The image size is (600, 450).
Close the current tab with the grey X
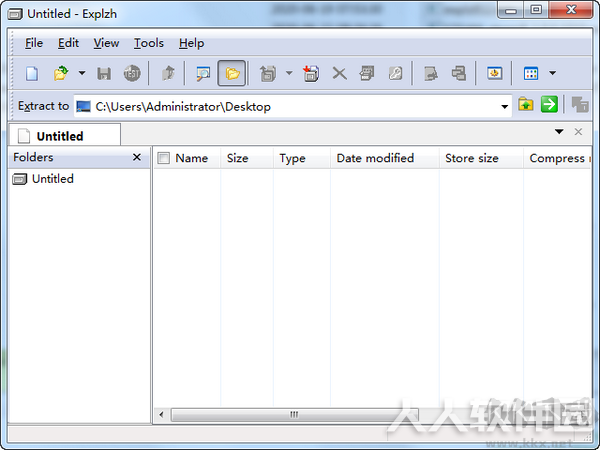(x=578, y=132)
